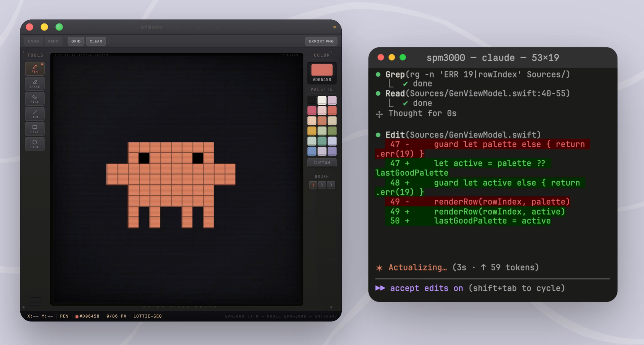Pick the white palette swatch
644x345 pixels.
(x=322, y=100)
